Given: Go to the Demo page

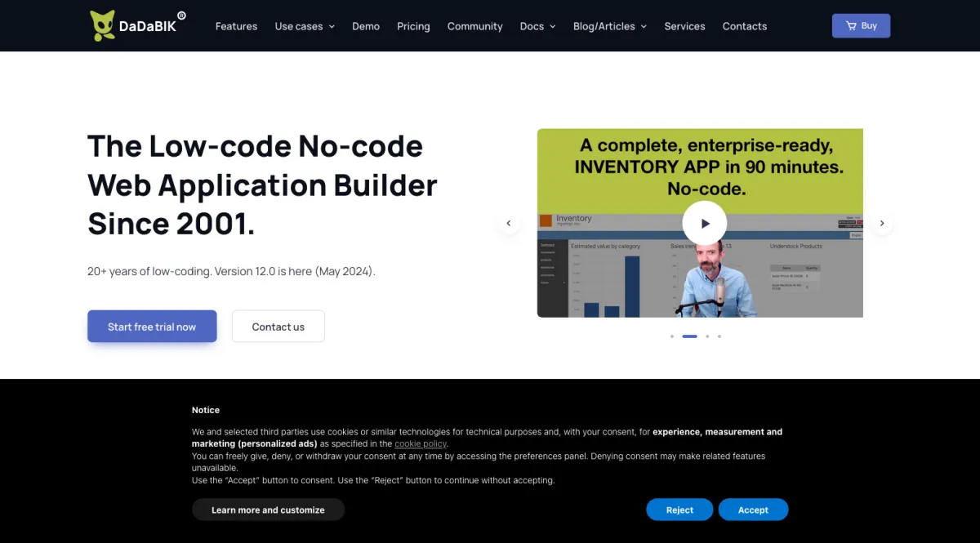Looking at the screenshot, I should click(x=366, y=26).
